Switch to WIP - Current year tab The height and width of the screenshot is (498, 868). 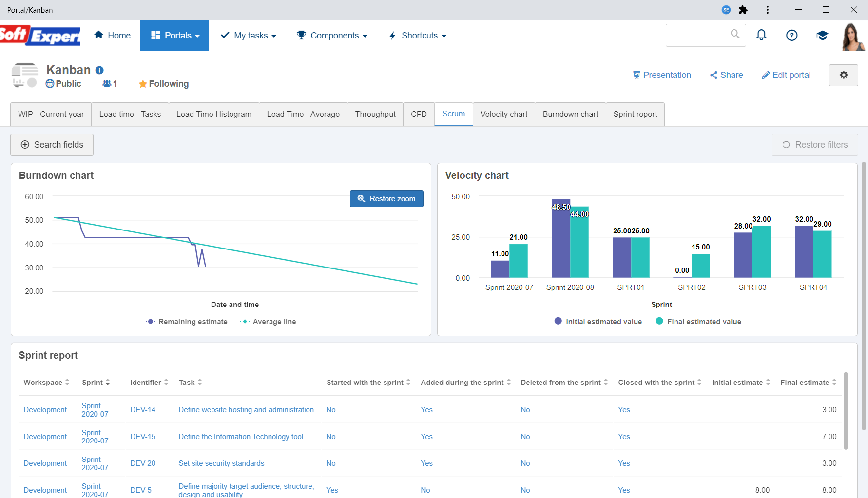[51, 115]
